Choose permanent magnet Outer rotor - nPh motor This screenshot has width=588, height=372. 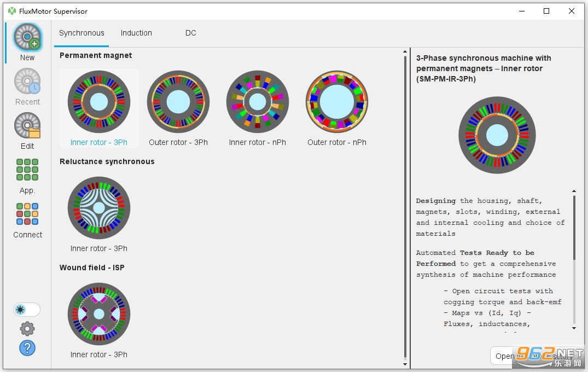point(337,108)
